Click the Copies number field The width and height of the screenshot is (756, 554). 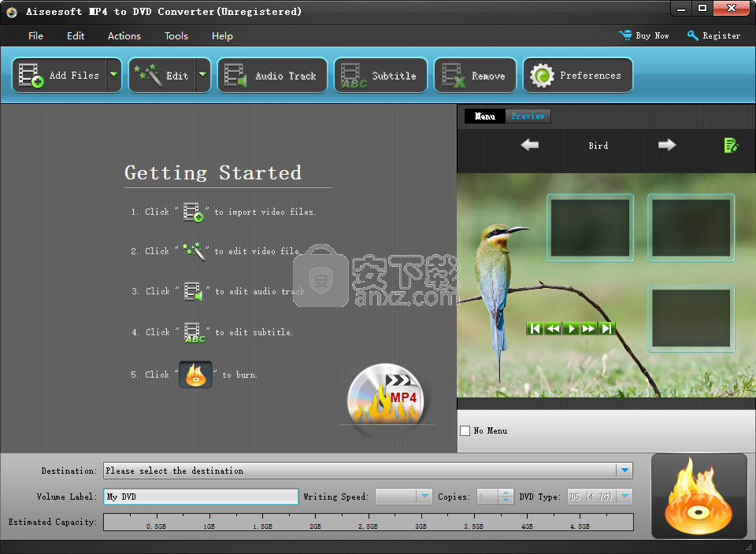click(487, 497)
